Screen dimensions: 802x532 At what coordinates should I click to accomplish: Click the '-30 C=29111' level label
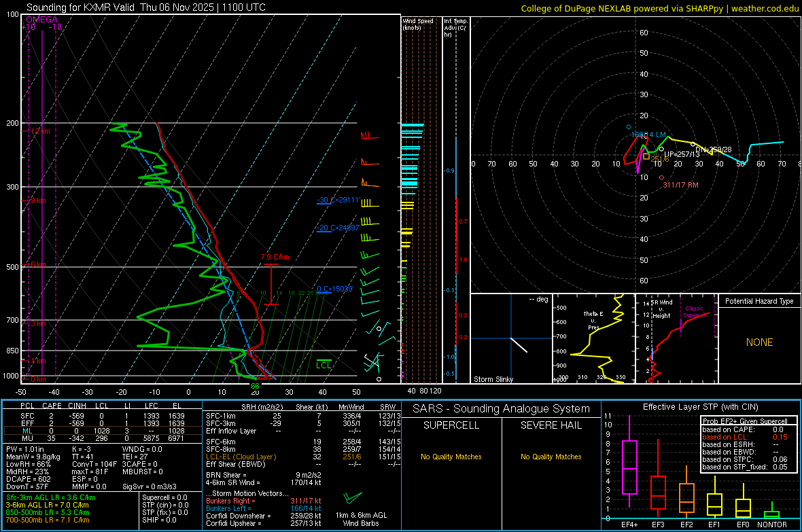coord(338,200)
